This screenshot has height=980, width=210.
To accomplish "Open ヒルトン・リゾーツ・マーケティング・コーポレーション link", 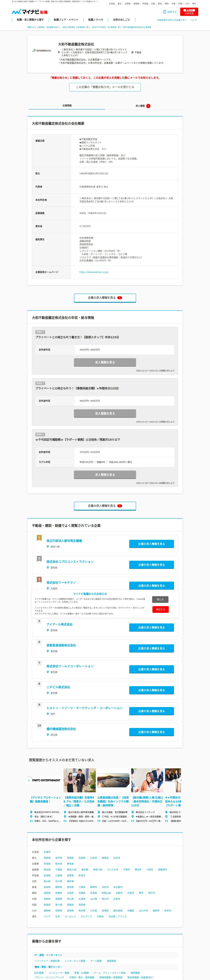I will [85, 708].
